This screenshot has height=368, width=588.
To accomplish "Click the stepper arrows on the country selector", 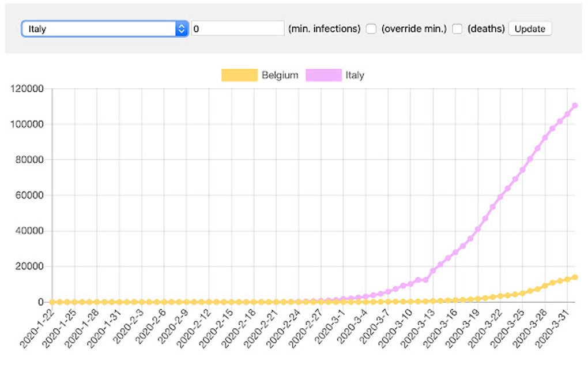I will 182,28.
